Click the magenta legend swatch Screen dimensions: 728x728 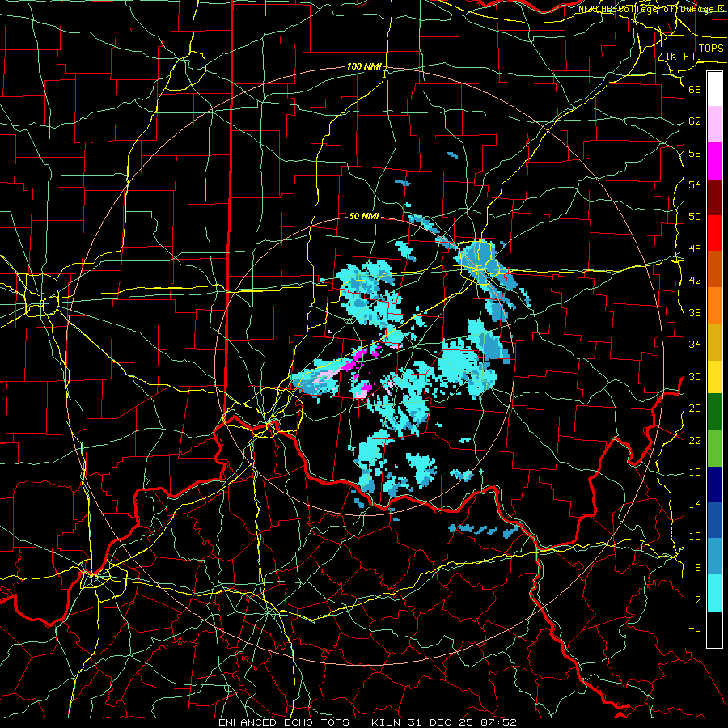[x=714, y=161]
